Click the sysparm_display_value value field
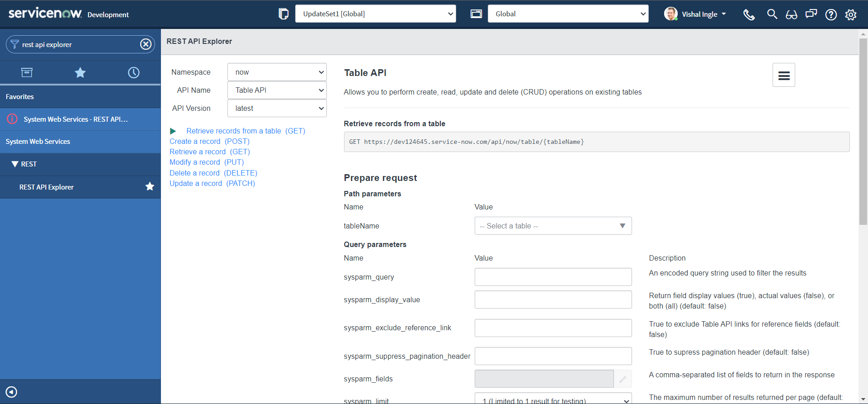The height and width of the screenshot is (404, 868). [553, 299]
